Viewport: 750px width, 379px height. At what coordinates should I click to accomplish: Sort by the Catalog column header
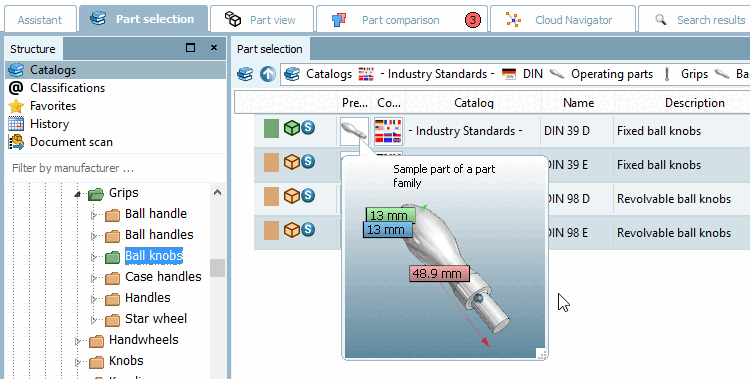474,103
